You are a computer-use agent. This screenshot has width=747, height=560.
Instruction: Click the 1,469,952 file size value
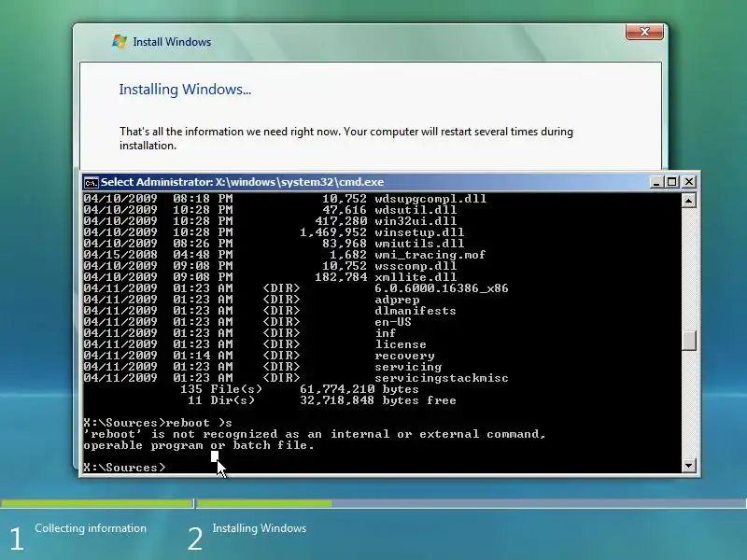tap(333, 232)
